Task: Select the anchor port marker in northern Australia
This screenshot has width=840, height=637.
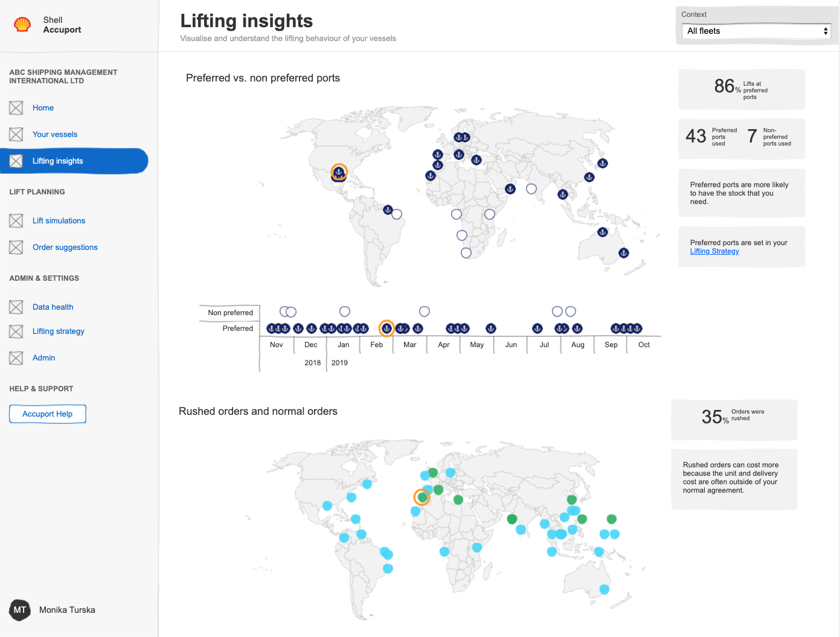Action: pos(602,232)
